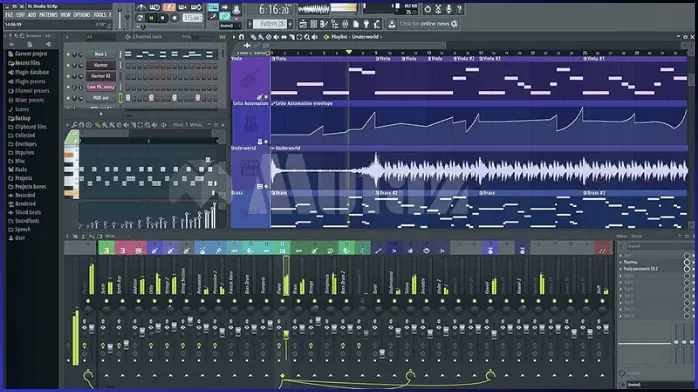Click the globe icon after online news
Screen dimensions: 698x392
click(454, 24)
